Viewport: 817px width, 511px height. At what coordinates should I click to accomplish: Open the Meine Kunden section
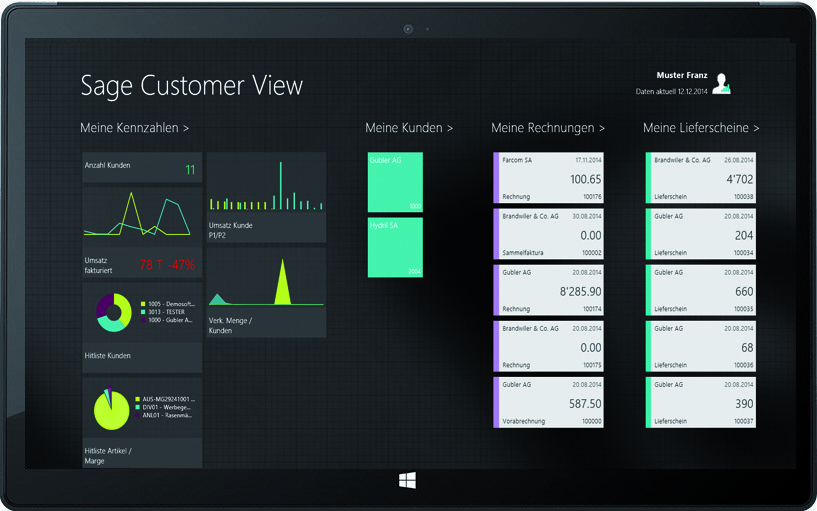(x=409, y=128)
